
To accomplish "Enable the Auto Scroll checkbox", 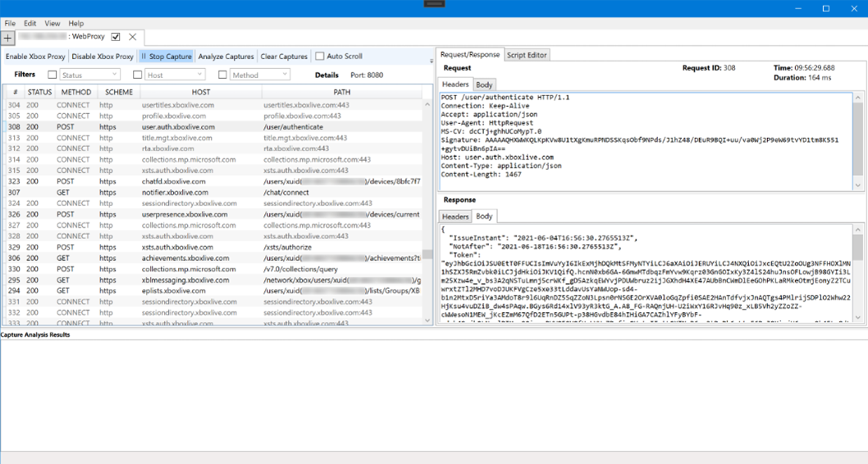I will (x=319, y=56).
